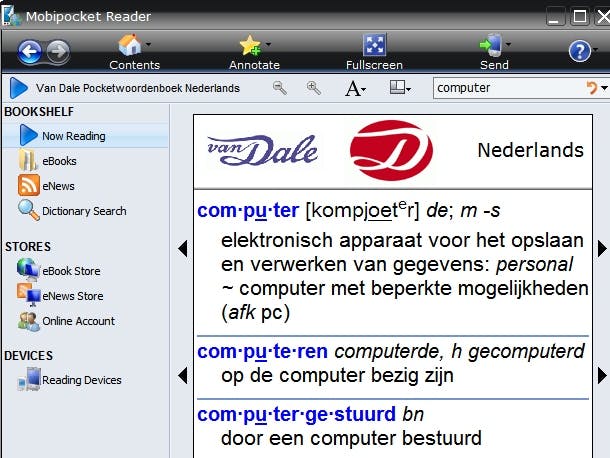
Task: Switch to Fullscreen mode icon
Action: coord(374,45)
